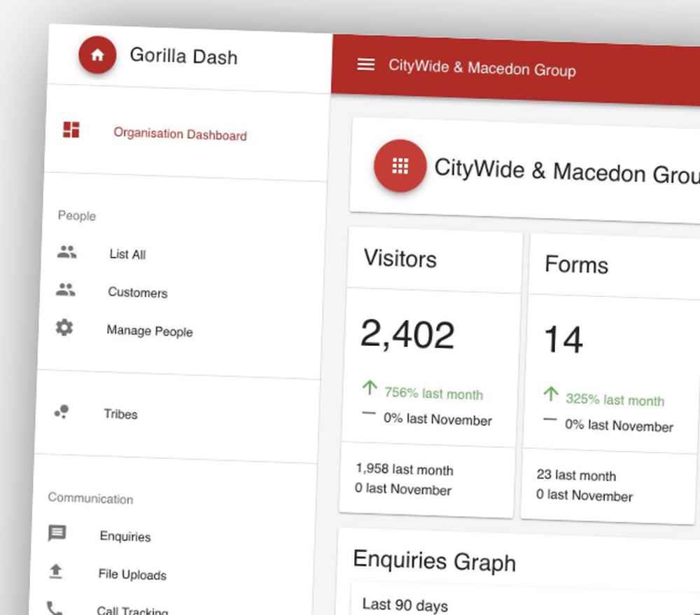
Task: Click 756% last month text
Action: click(x=434, y=394)
